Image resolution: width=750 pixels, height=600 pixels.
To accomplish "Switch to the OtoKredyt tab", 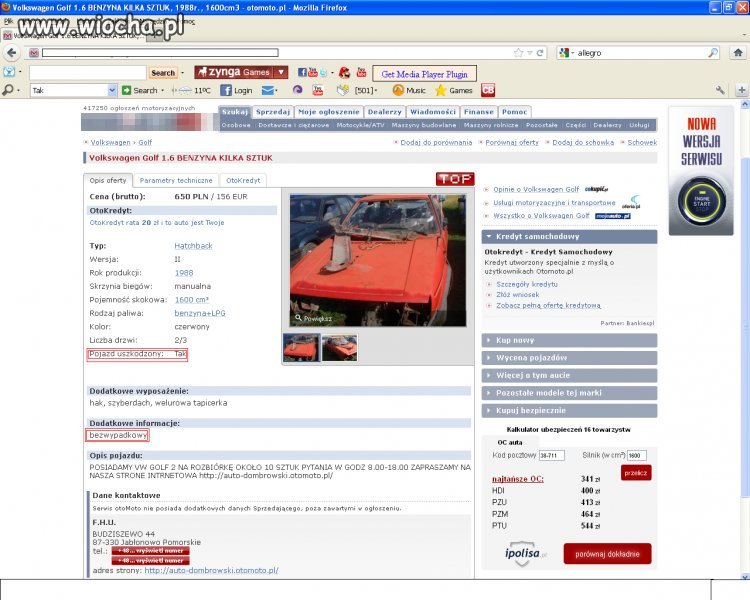I will (243, 180).
